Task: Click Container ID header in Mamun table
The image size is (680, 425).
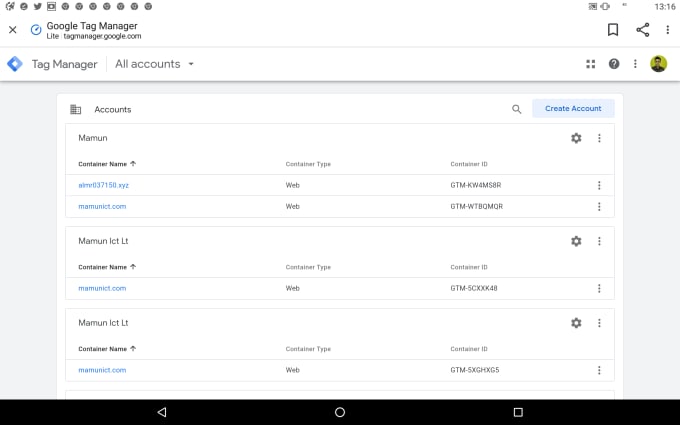Action: 469,164
